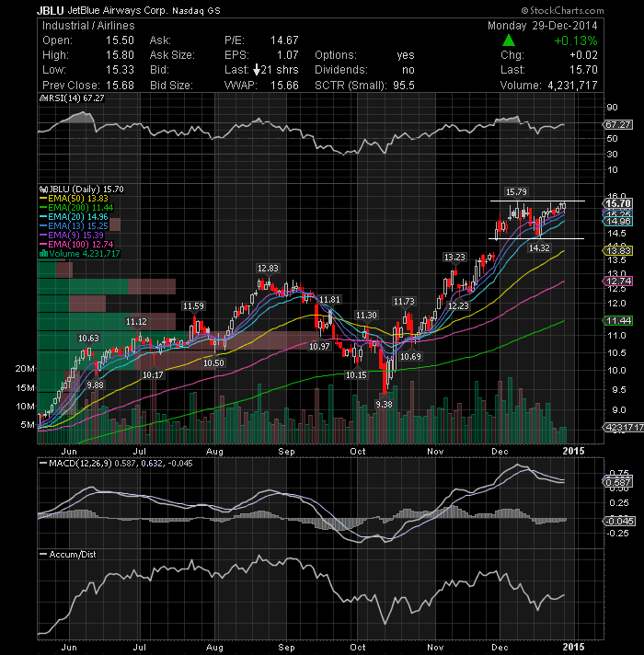Click the Chg value '+0.02'
The width and height of the screenshot is (644, 655).
click(583, 55)
